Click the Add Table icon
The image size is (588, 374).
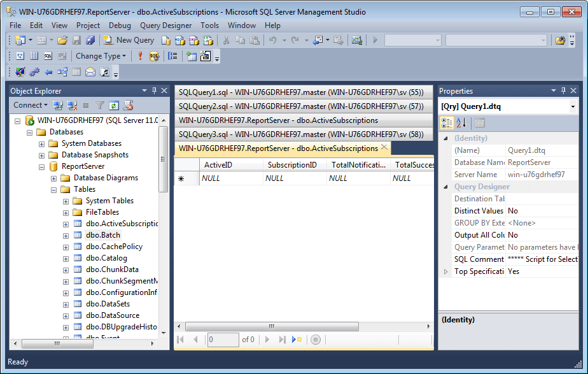pyautogui.click(x=191, y=57)
